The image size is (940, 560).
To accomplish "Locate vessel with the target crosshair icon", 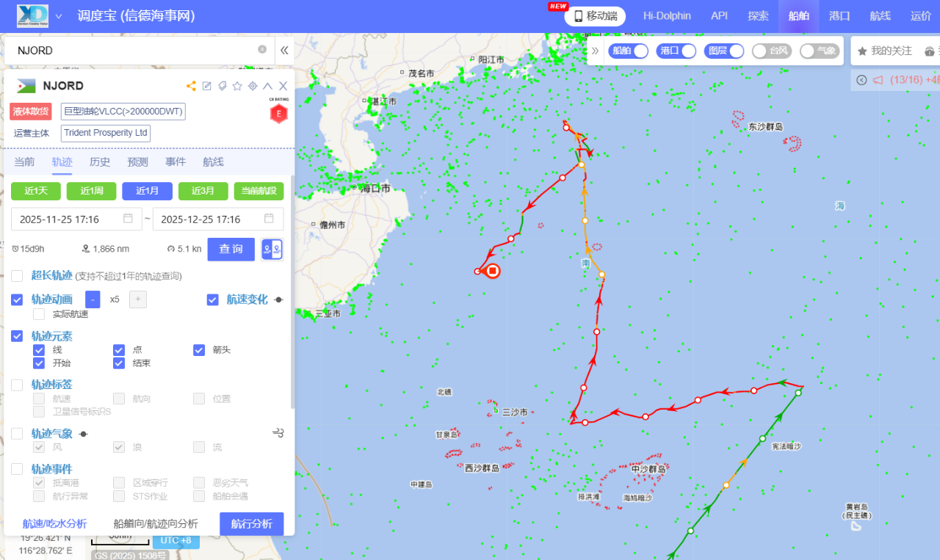I will 253,86.
